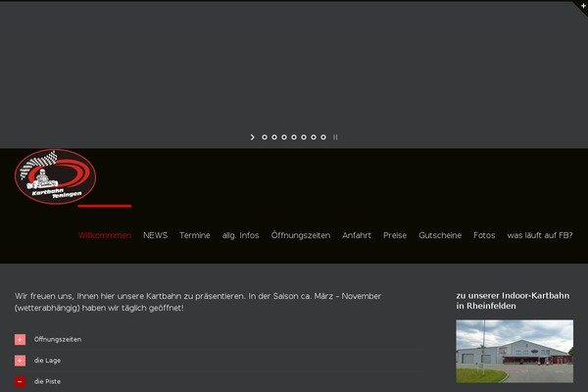Pause the slideshow
588x392 pixels.
click(x=335, y=137)
